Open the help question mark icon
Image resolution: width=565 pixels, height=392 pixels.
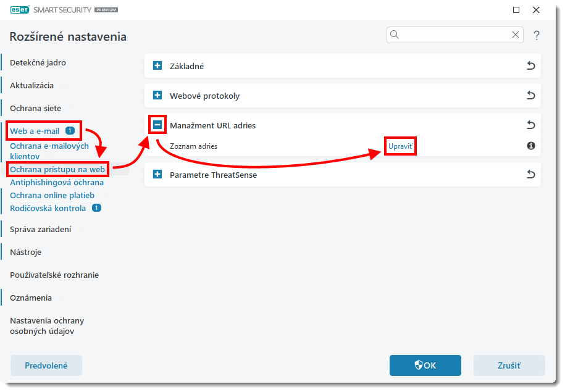click(x=537, y=35)
